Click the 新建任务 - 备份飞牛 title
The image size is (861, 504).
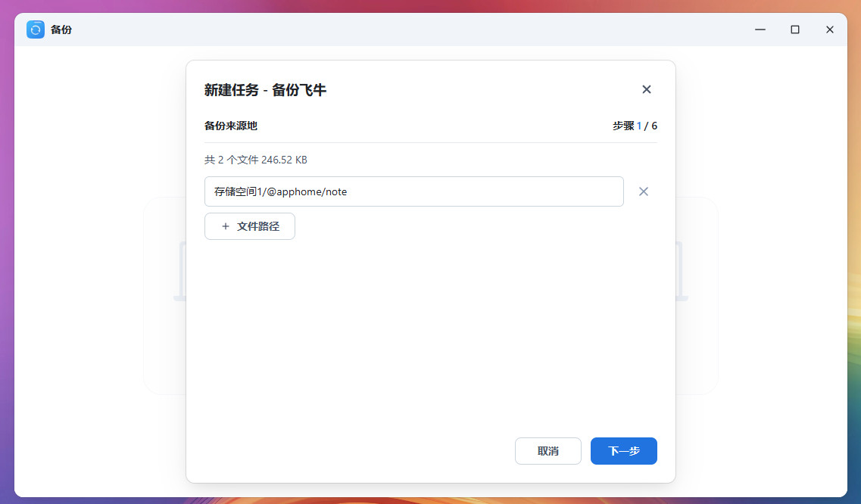click(x=265, y=89)
